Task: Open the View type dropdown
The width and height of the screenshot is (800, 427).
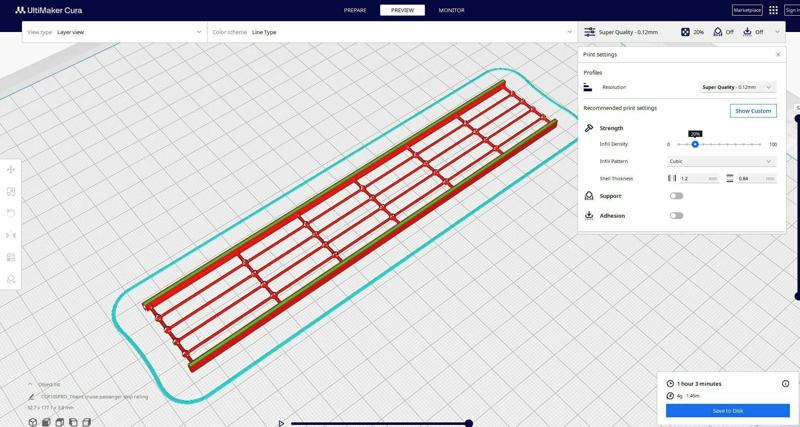Action: 114,32
